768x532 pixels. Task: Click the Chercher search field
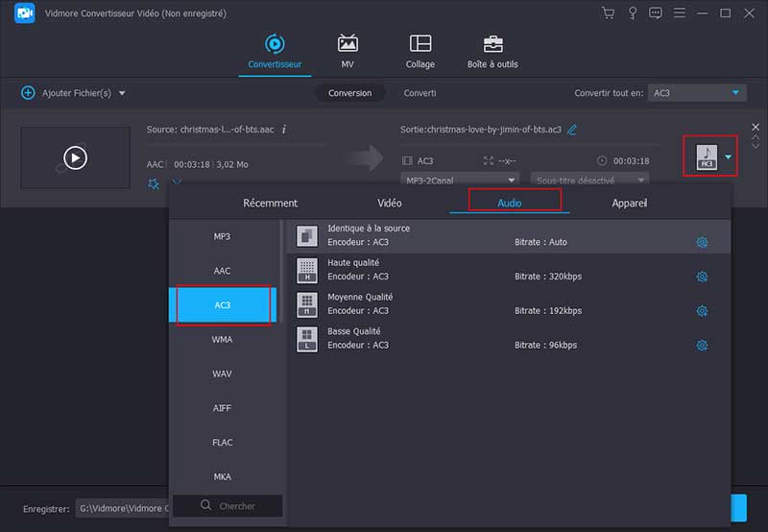tap(228, 505)
